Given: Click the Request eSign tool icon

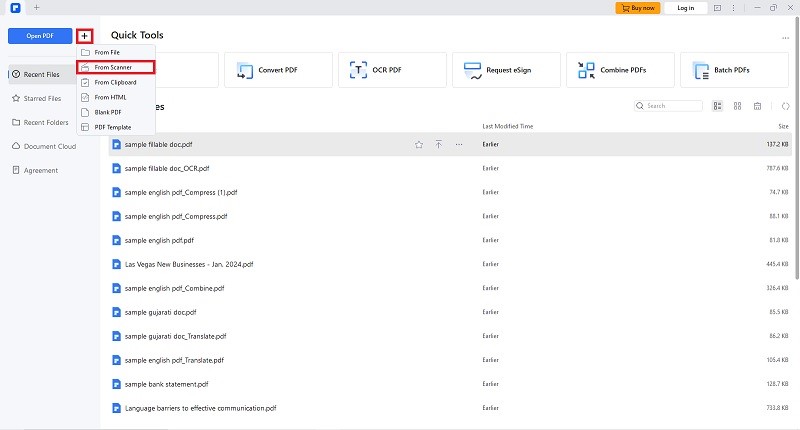Looking at the screenshot, I should tap(472, 70).
